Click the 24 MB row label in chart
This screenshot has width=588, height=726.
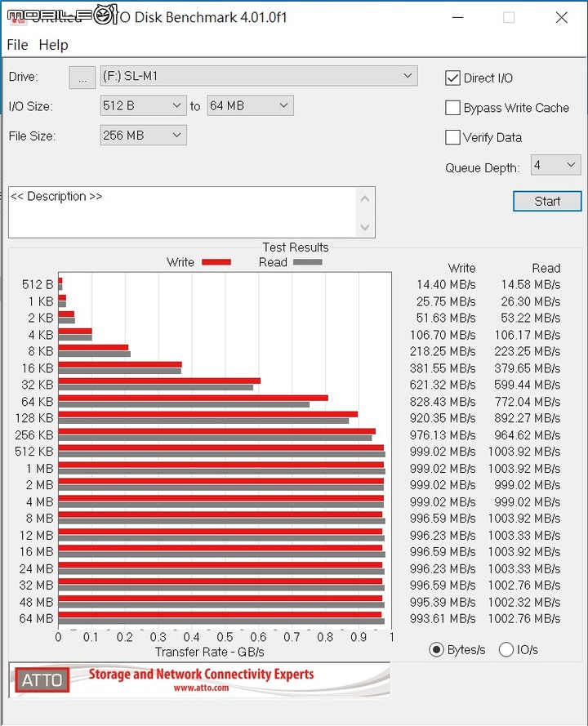point(37,568)
